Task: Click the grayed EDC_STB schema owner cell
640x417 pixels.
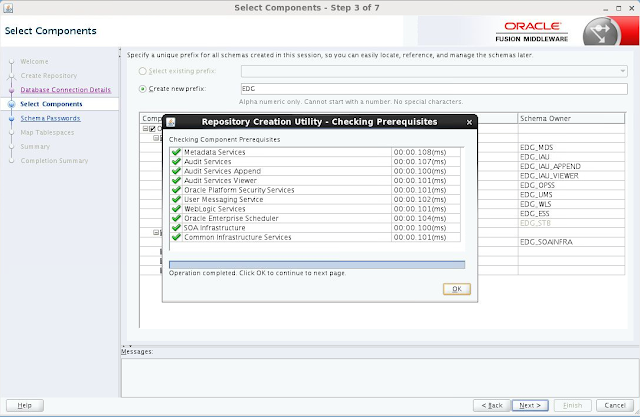Action: [x=571, y=223]
